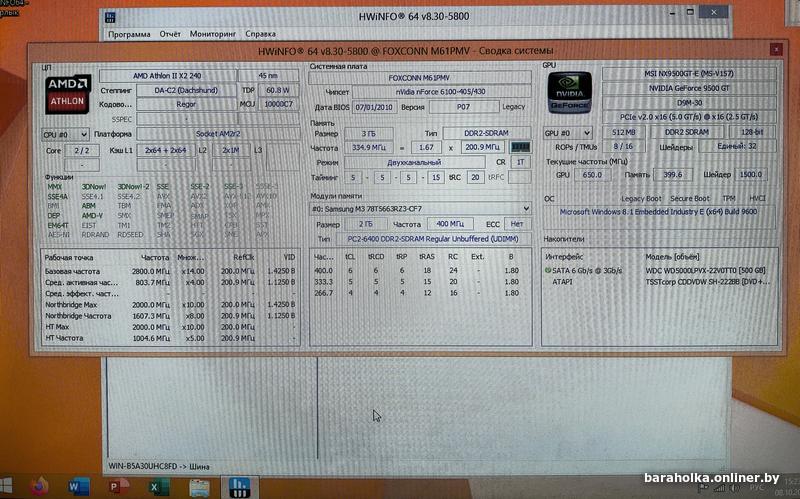
Task: Open the Справка menu
Action: (261, 33)
